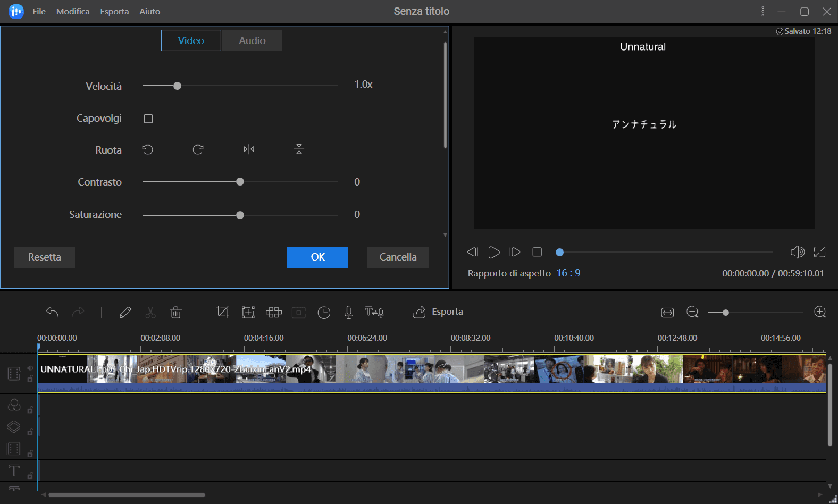Adjust the timeline zoom slider
838x504 pixels.
click(725, 313)
